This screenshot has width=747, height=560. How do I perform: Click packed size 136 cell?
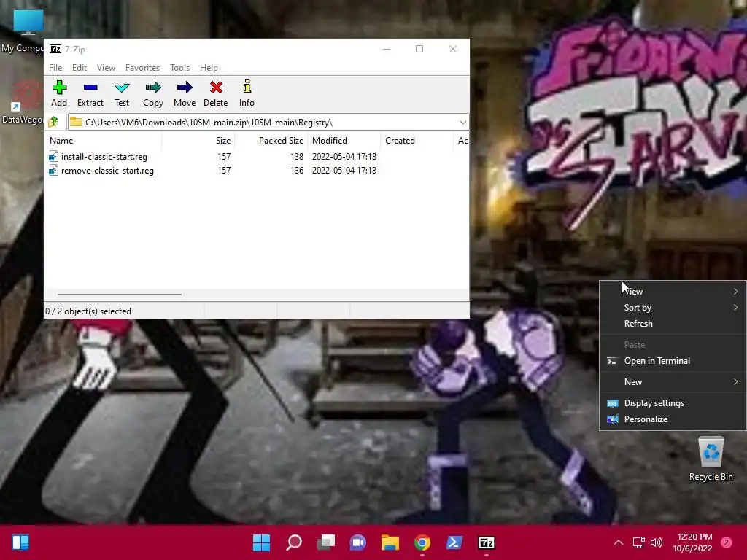297,171
